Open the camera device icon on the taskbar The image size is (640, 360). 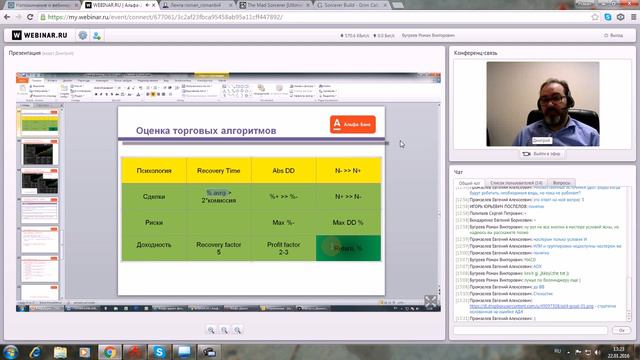209,352
